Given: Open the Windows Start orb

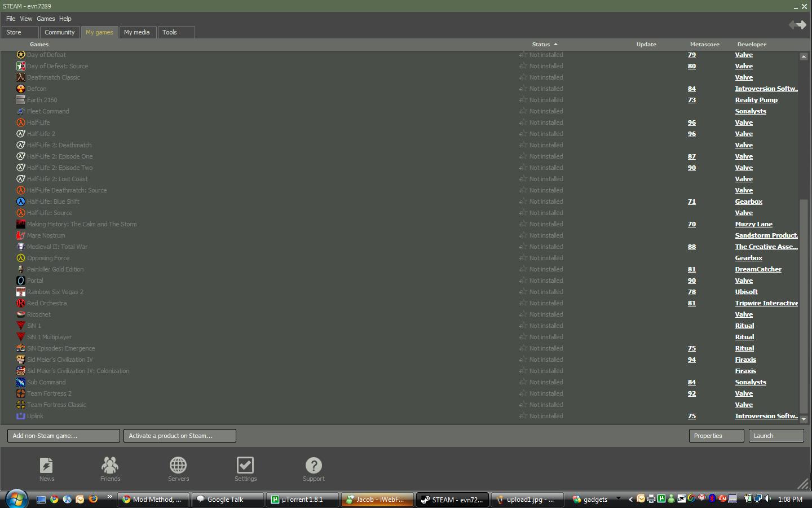Looking at the screenshot, I should [16, 499].
